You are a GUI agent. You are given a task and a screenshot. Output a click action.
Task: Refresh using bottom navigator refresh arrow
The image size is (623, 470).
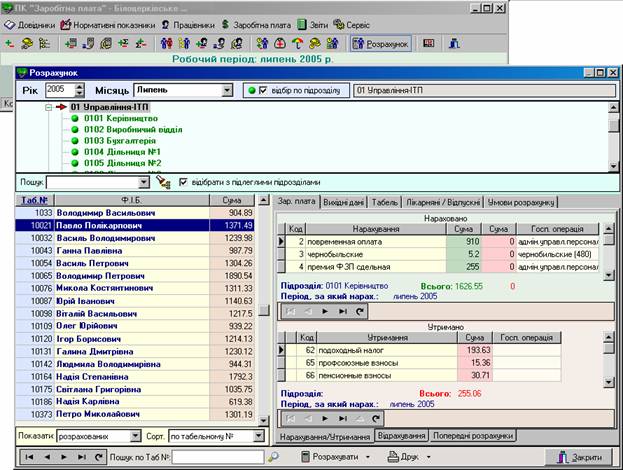tap(99, 457)
